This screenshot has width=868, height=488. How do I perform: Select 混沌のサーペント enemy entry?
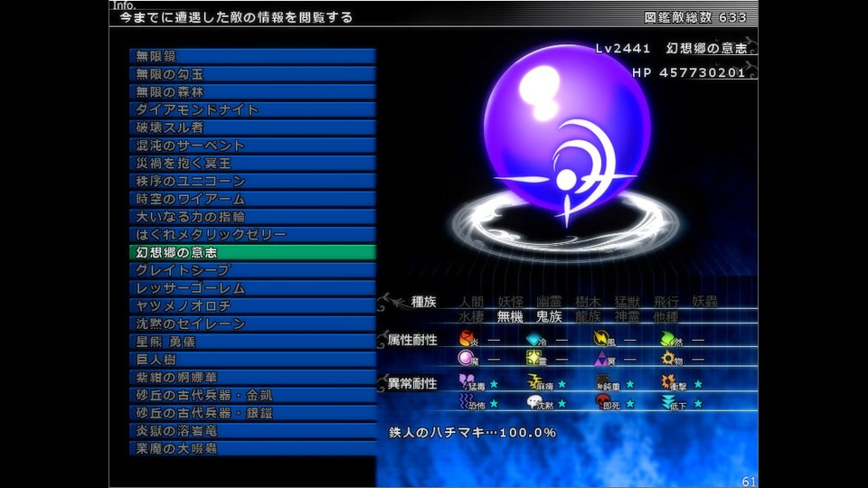point(252,145)
